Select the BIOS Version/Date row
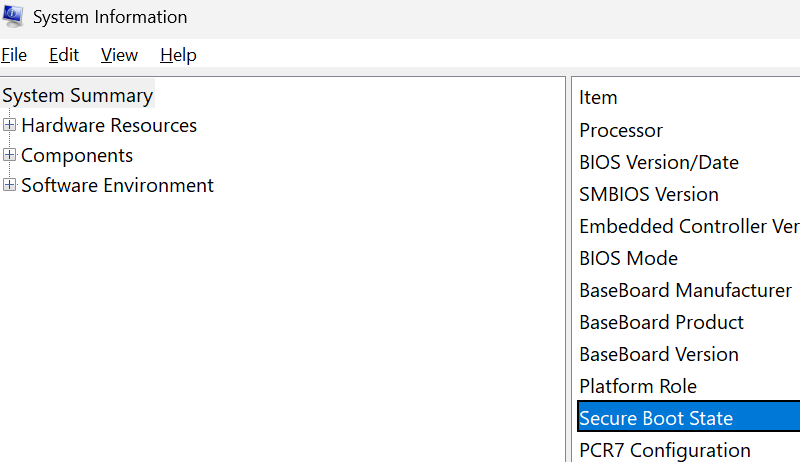This screenshot has height=462, width=800. [689, 163]
